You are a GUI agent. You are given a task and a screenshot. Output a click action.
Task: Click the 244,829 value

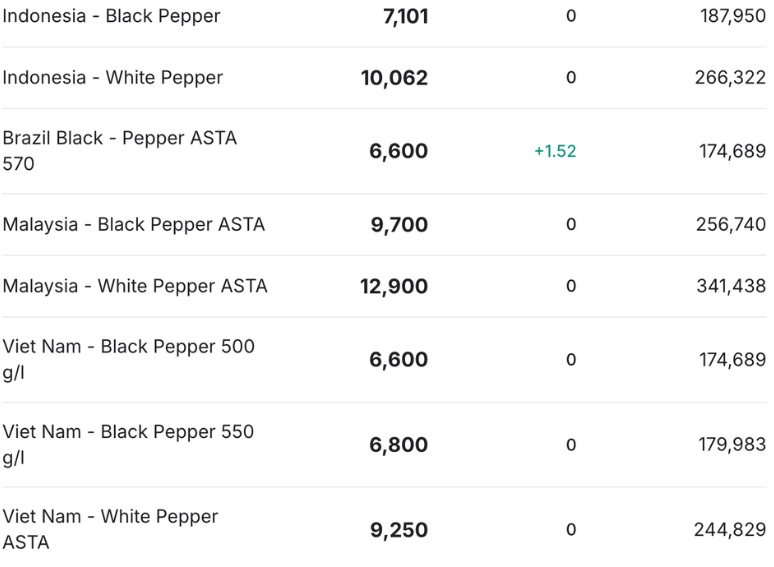point(730,530)
